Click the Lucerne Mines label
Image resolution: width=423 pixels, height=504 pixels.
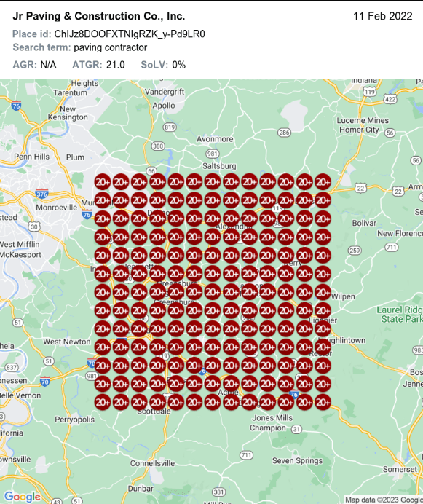click(363, 120)
